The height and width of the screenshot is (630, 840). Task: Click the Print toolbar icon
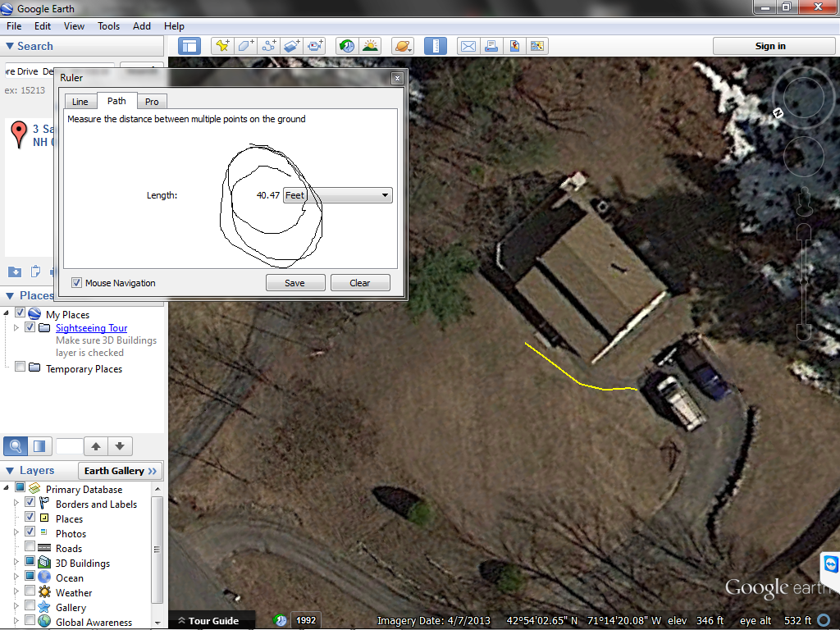[x=491, y=46]
